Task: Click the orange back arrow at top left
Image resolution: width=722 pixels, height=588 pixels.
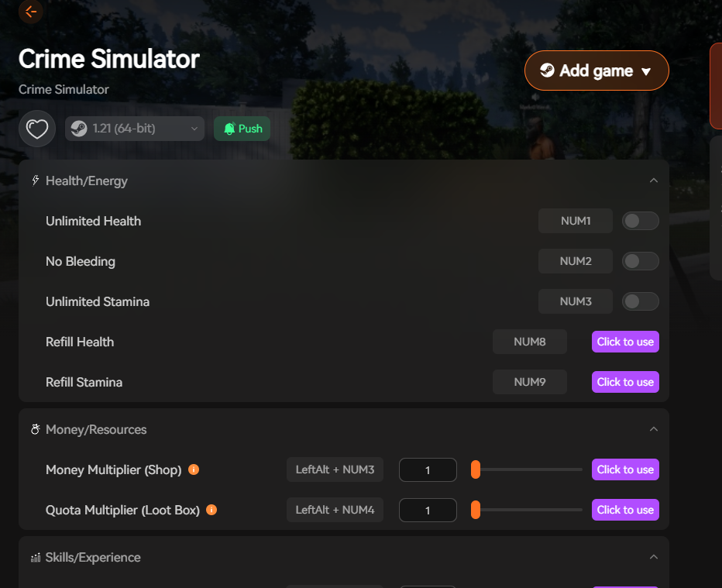Action: point(29,12)
